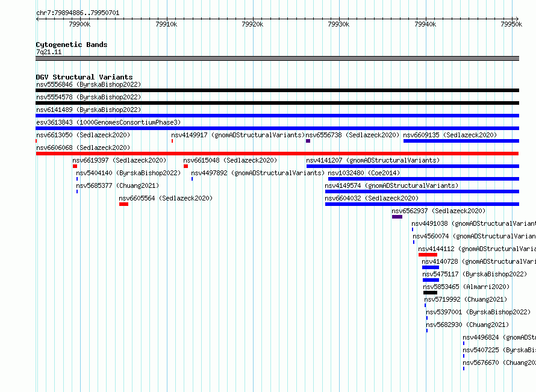Open nsv4149917 gnomADStructuralVariants label
This screenshot has width=536, height=392.
238,135
